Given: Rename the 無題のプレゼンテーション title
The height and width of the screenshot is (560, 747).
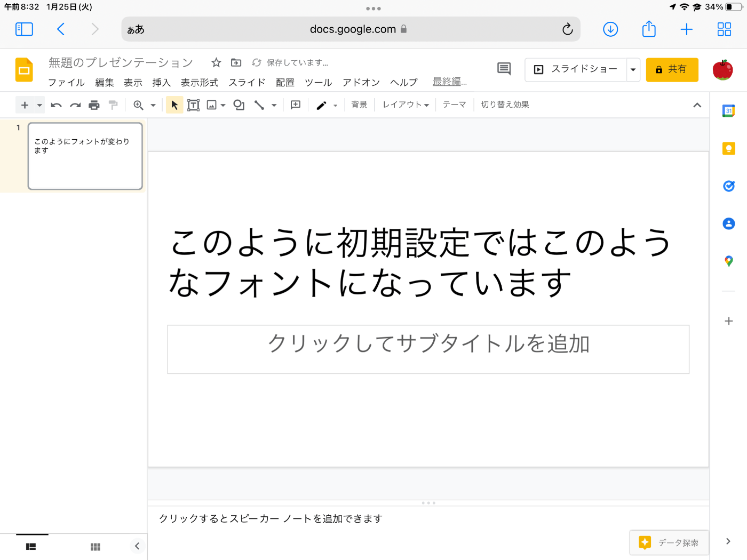Looking at the screenshot, I should pyautogui.click(x=121, y=62).
